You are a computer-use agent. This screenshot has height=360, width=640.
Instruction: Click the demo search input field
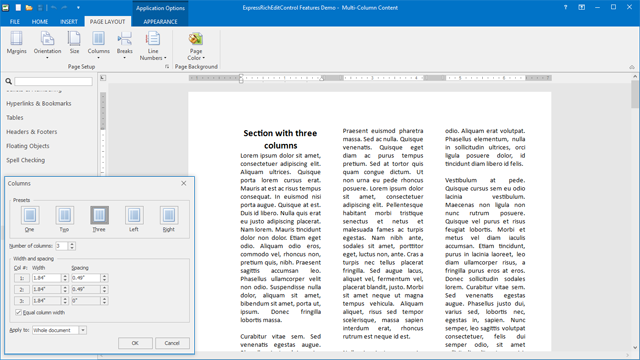click(x=53, y=81)
